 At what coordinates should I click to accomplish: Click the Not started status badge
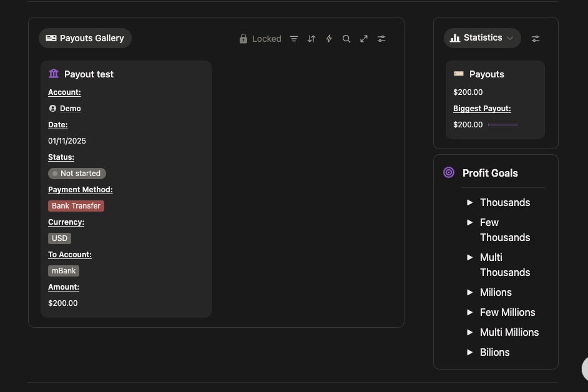77,174
